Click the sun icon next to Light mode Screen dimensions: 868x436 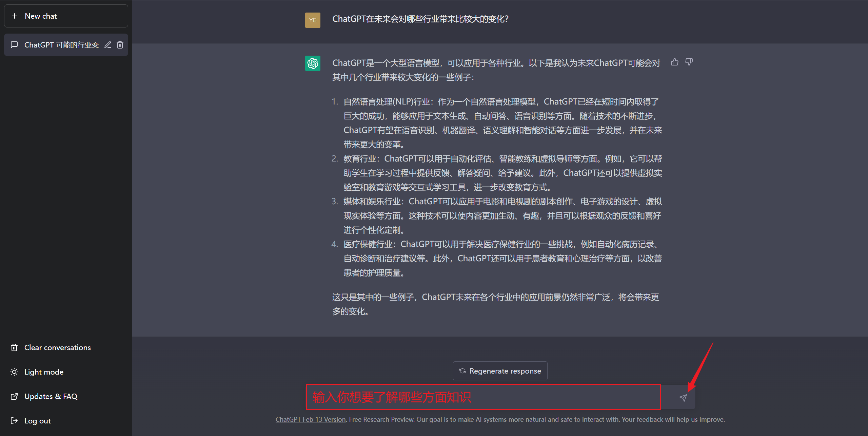pos(14,372)
